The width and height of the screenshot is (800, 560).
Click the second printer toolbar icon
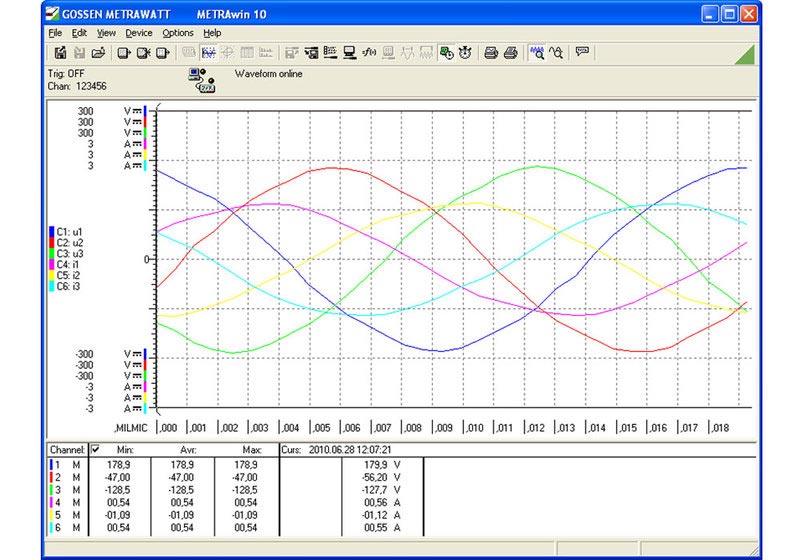tap(511, 53)
